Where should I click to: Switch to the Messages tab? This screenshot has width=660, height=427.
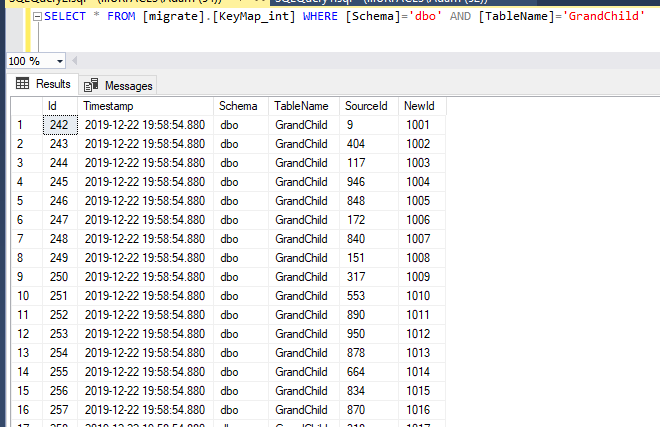pyautogui.click(x=118, y=85)
